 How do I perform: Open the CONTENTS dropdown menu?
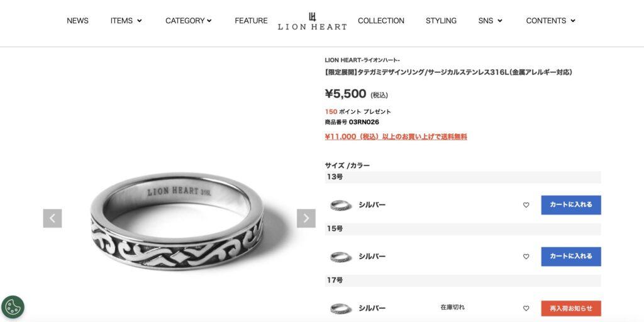click(x=551, y=21)
